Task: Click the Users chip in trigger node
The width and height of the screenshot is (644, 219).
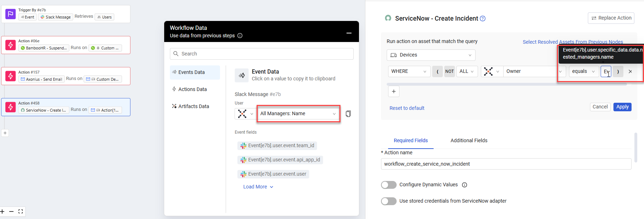Action: [104, 17]
